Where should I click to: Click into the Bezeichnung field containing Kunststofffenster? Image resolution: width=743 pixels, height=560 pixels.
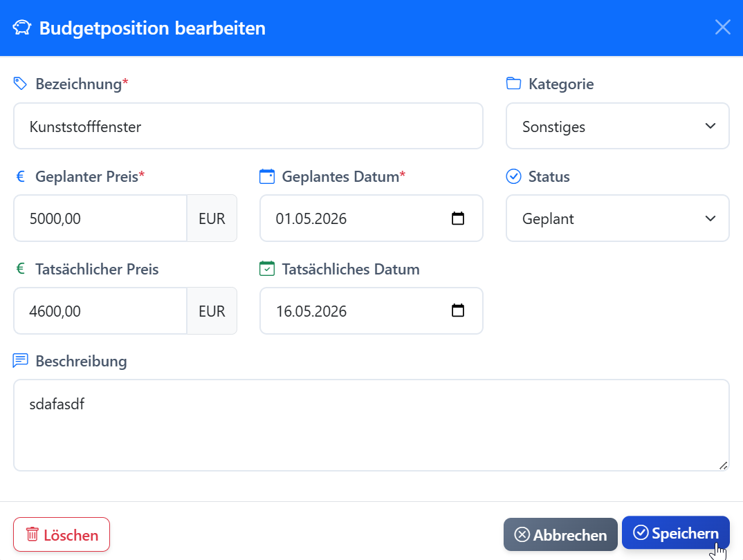pyautogui.click(x=248, y=126)
